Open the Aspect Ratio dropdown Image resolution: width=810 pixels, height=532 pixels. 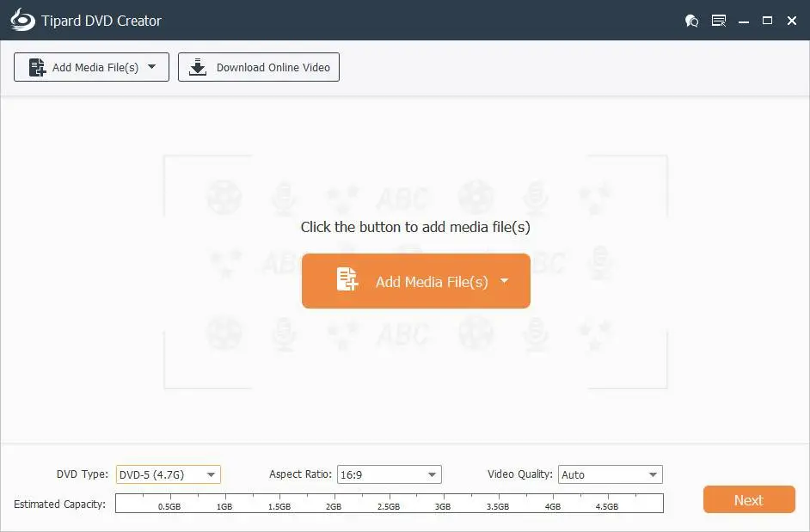[389, 474]
